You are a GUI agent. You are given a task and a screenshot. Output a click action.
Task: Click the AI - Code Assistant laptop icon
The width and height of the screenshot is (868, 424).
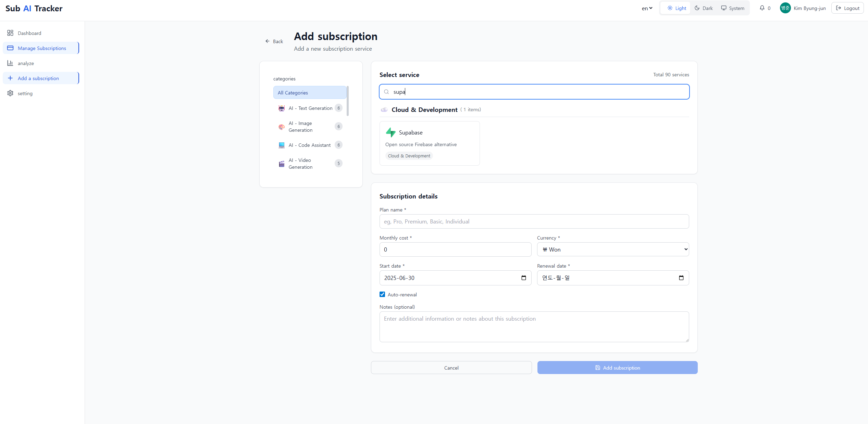282,145
